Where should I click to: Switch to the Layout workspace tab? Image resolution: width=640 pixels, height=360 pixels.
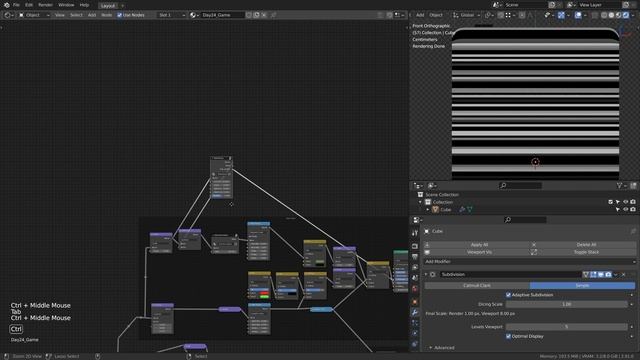click(x=108, y=6)
